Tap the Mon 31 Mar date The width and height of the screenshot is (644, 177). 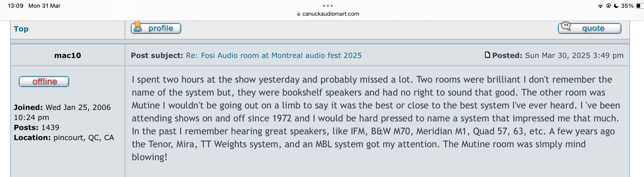pos(45,6)
